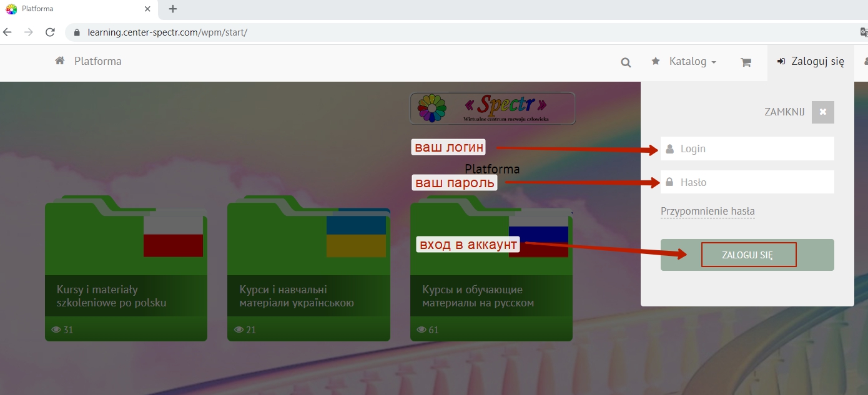Click the Platforma heading text on page
Image resolution: width=868 pixels, height=395 pixels.
pyautogui.click(x=492, y=169)
